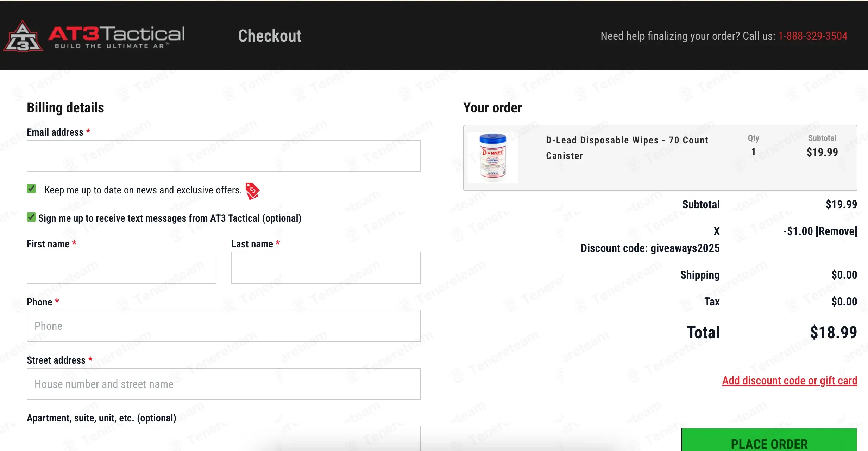
Task: Click the AT3 triangle logo emblem
Action: click(x=23, y=37)
